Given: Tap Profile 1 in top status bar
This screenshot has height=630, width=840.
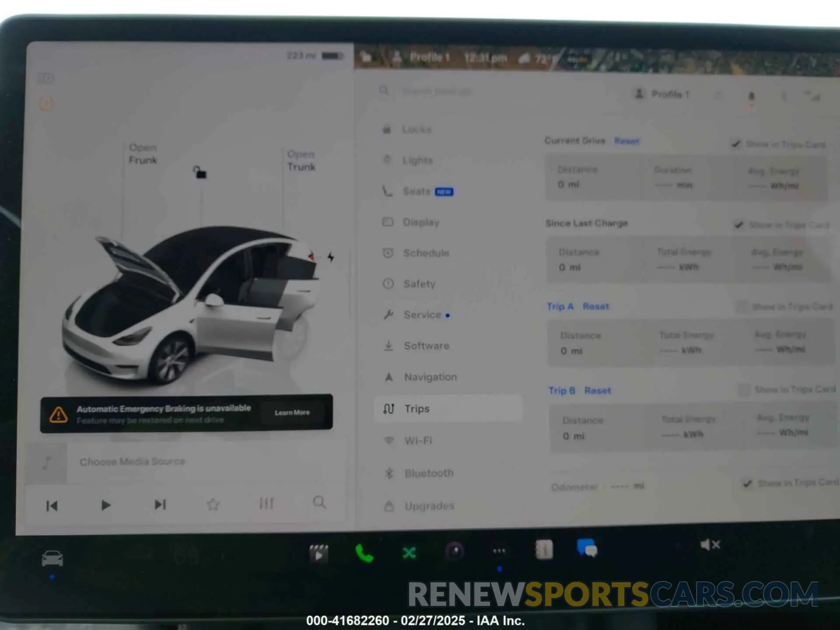Looking at the screenshot, I should point(421,57).
